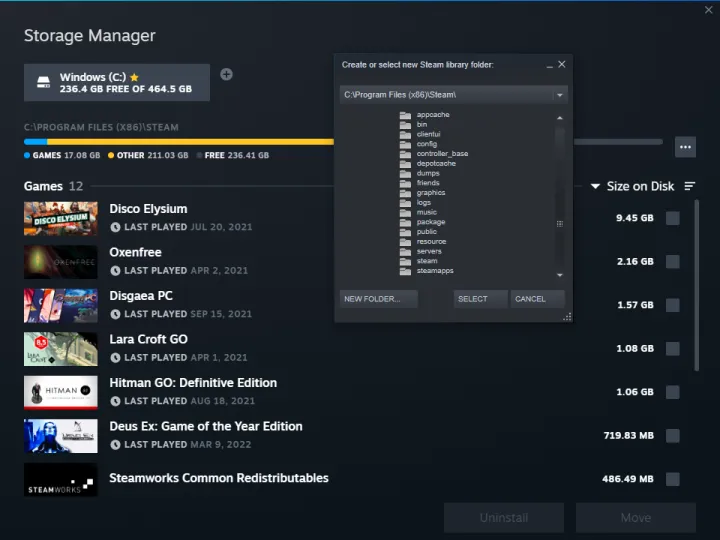The width and height of the screenshot is (720, 540).
Task: Click the plus icon to add drive
Action: point(226,74)
